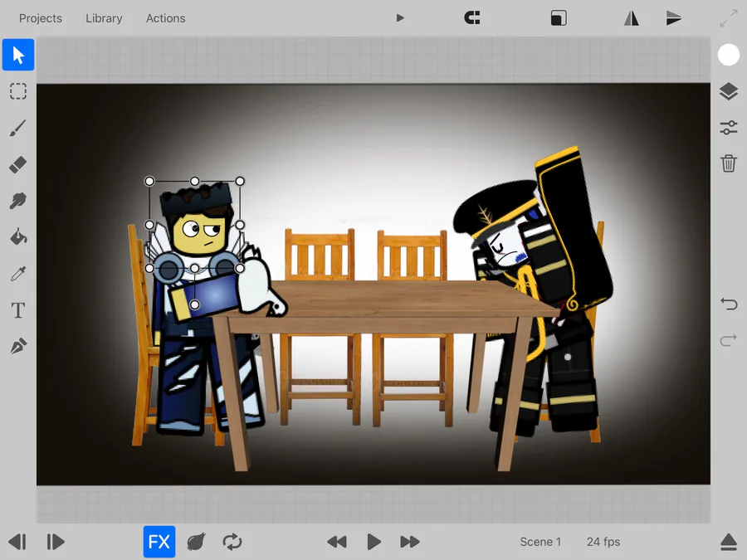This screenshot has height=560, width=747.
Task: Click the top-left selection handle
Action: pos(149,181)
